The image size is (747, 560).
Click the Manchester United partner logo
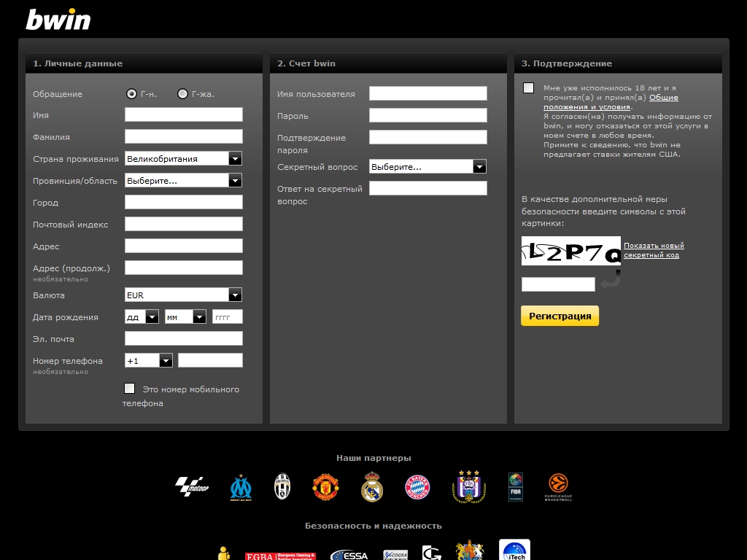pos(326,486)
